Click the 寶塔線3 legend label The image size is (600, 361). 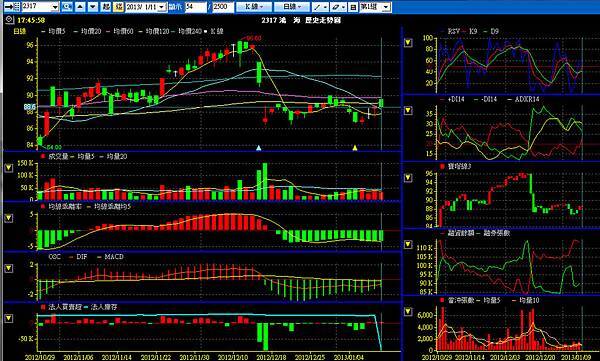[x=460, y=167]
